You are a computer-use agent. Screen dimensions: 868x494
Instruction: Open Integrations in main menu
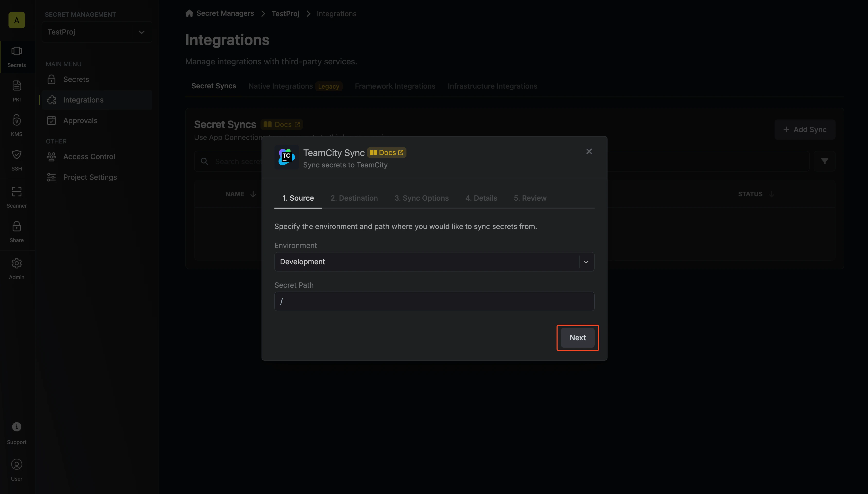tap(97, 100)
